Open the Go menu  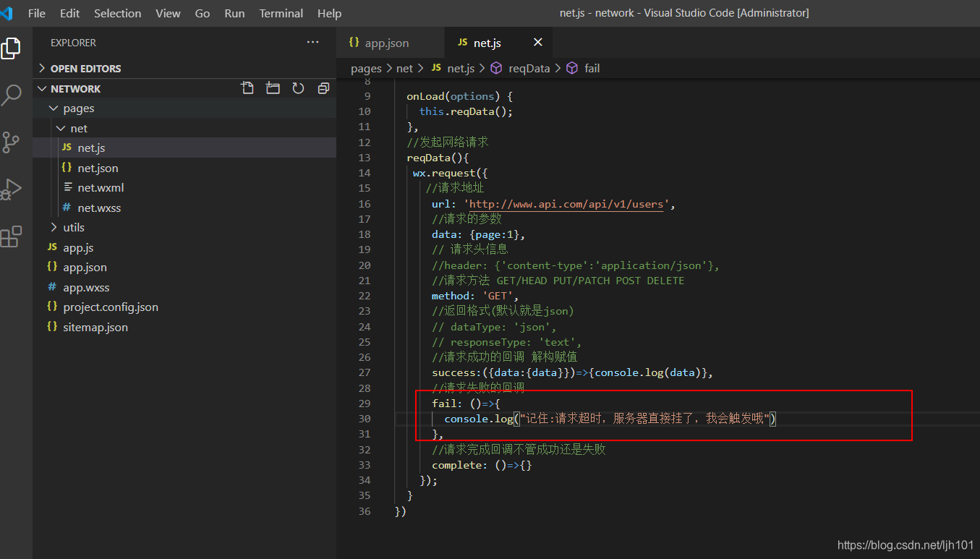click(203, 13)
